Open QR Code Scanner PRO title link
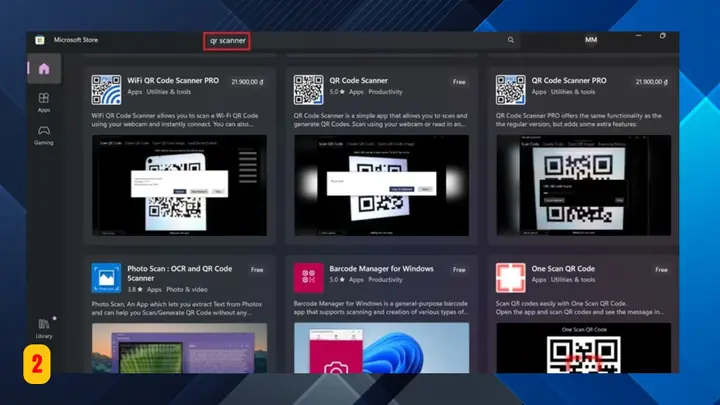Screen dimensions: 720x405 [x=569, y=80]
